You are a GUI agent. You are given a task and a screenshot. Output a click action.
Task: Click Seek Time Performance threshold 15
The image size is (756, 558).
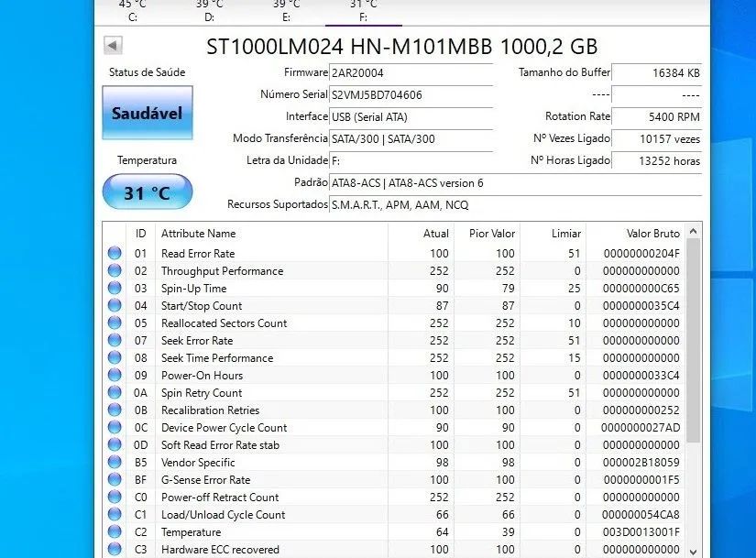tap(575, 358)
